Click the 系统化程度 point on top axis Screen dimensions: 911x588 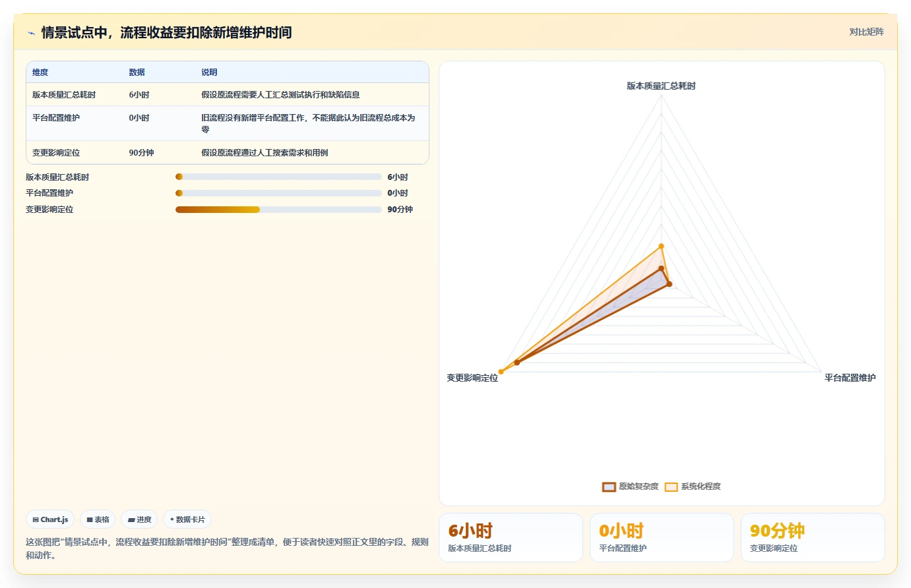(x=661, y=247)
